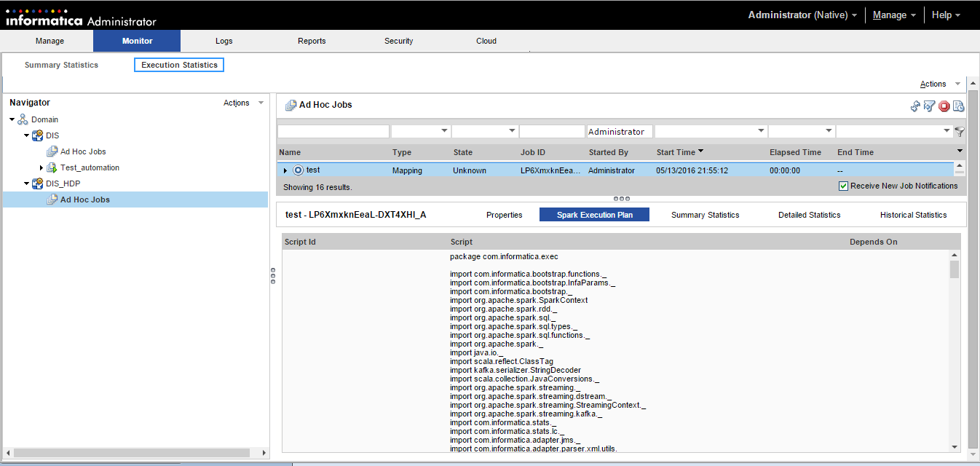The image size is (980, 466).
Task: Open the Manage menu in top bar
Action: [x=894, y=15]
